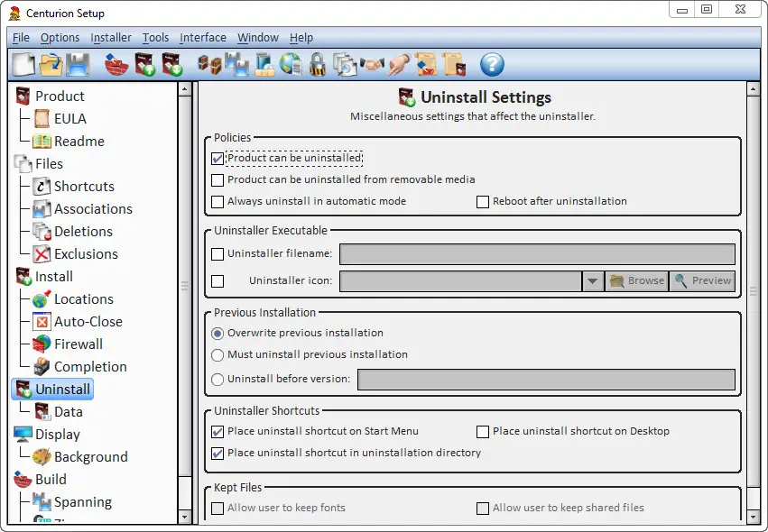Select the Exclusions tree item

[x=86, y=254]
